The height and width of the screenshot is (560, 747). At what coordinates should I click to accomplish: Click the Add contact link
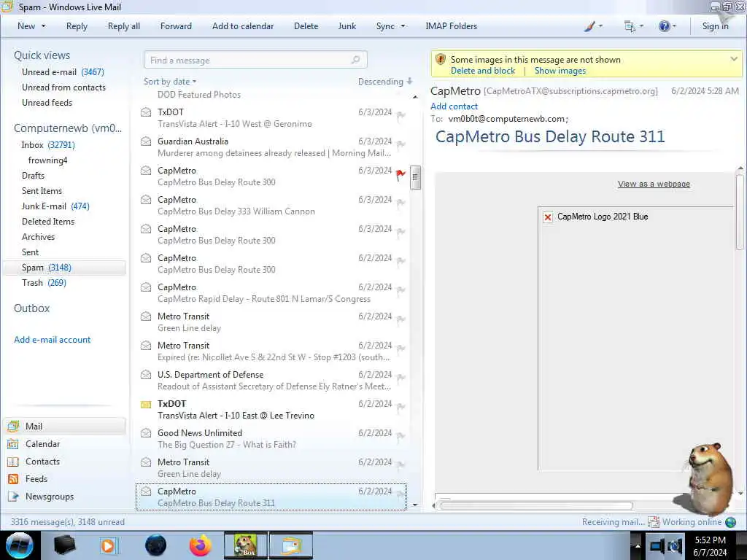pyautogui.click(x=454, y=106)
